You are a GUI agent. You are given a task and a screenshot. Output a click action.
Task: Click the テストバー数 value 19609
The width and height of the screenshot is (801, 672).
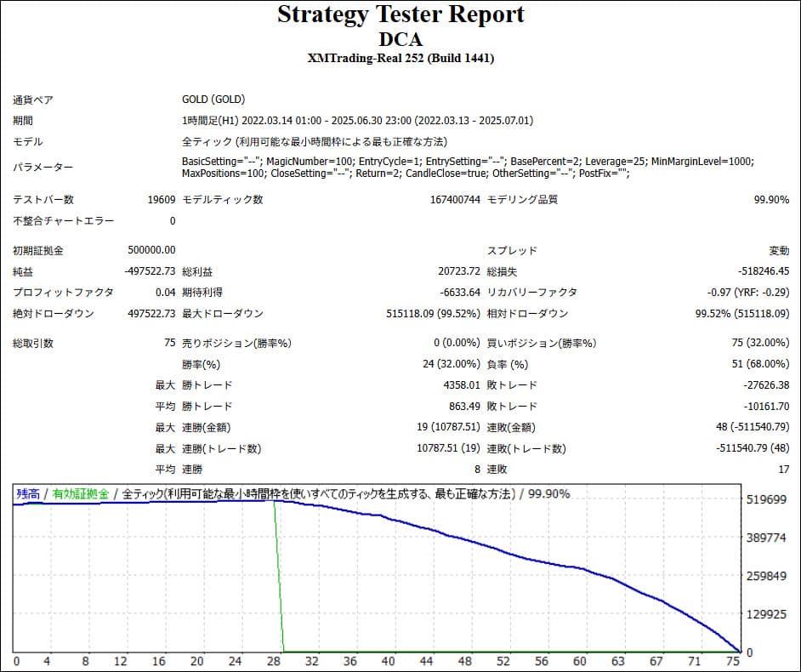tap(162, 200)
